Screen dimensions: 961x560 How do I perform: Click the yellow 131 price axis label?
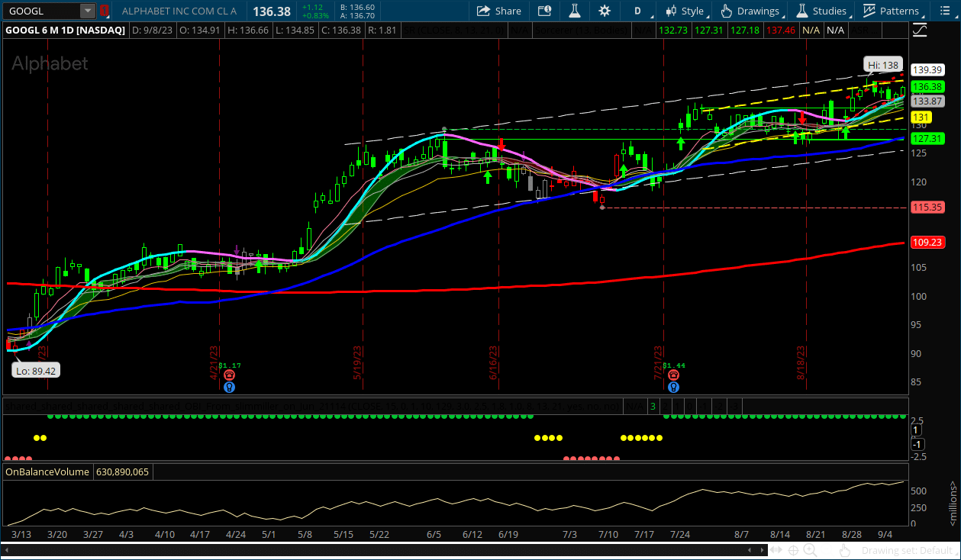921,117
